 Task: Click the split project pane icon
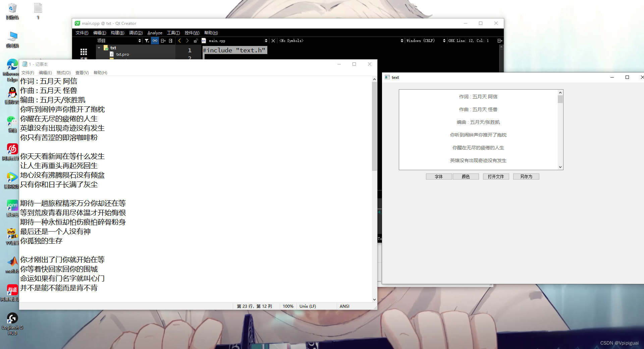pyautogui.click(x=163, y=41)
